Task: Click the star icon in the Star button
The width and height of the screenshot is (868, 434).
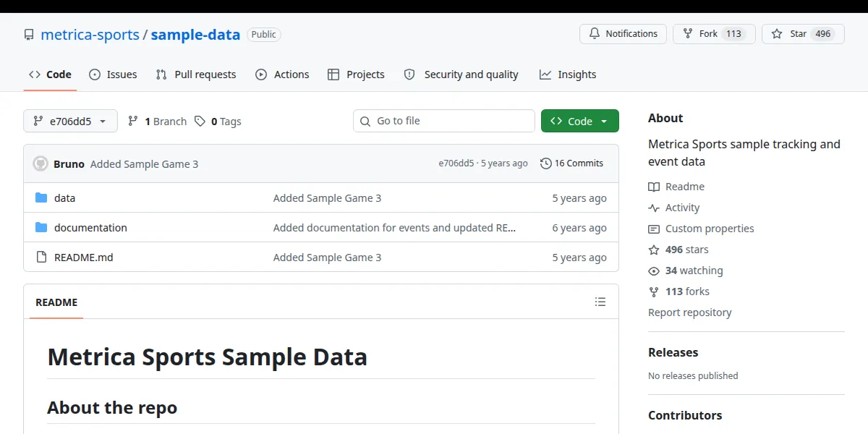Action: tap(777, 34)
